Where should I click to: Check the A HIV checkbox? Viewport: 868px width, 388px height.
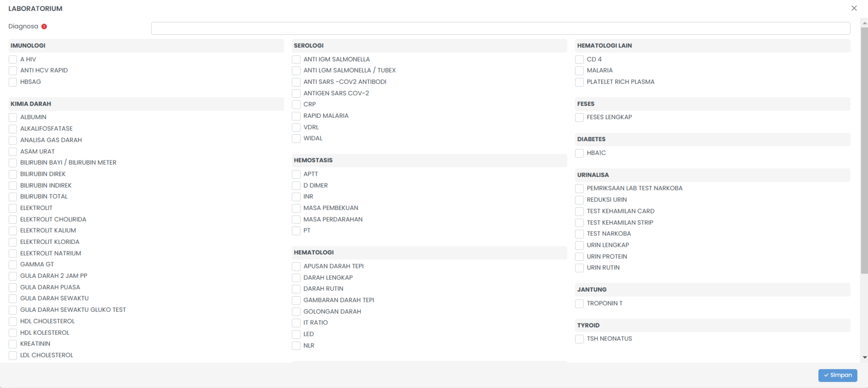[13, 60]
